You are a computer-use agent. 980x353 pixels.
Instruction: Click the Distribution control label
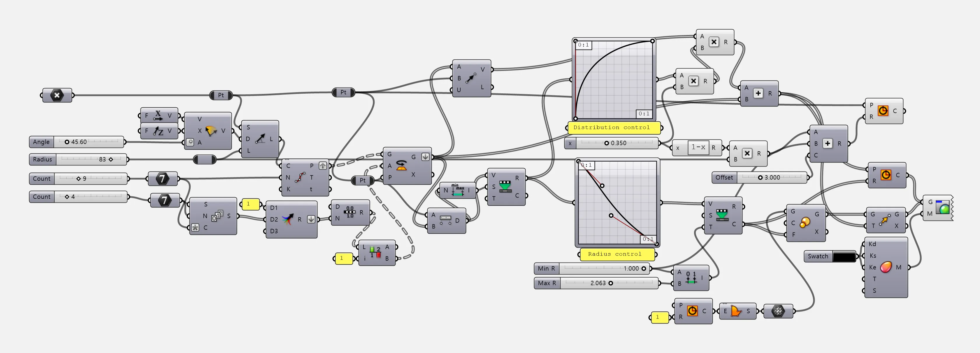pyautogui.click(x=611, y=127)
